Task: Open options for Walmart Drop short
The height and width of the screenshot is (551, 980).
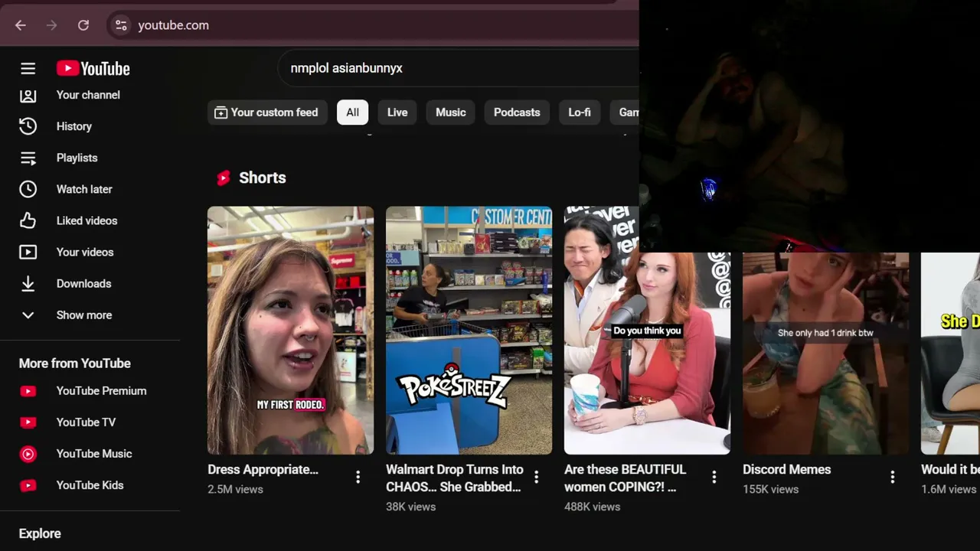Action: point(536,478)
